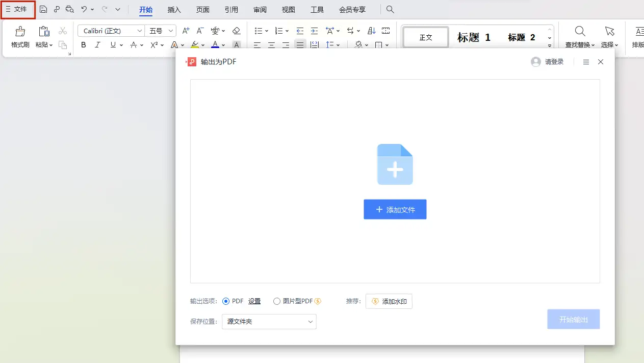Apply Bold with the B icon
This screenshot has width=644, height=363.
[x=84, y=45]
